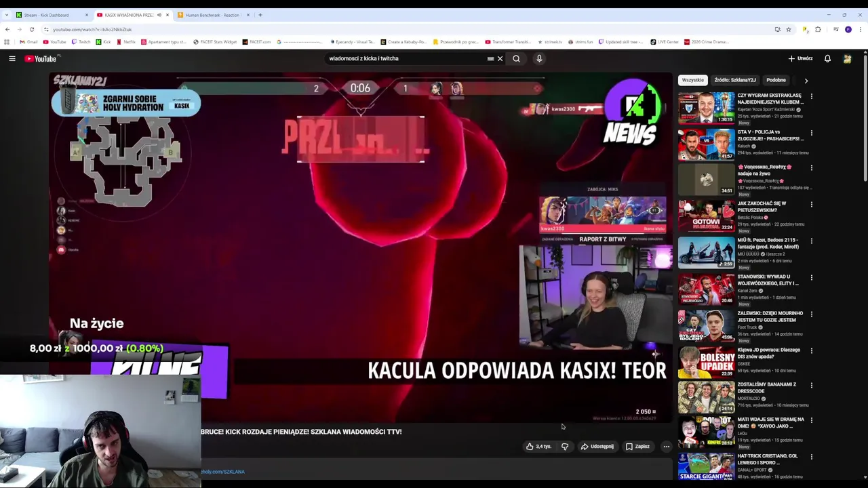The image size is (868, 488).
Task: Open the Gmail bookmark
Action: [x=29, y=42]
